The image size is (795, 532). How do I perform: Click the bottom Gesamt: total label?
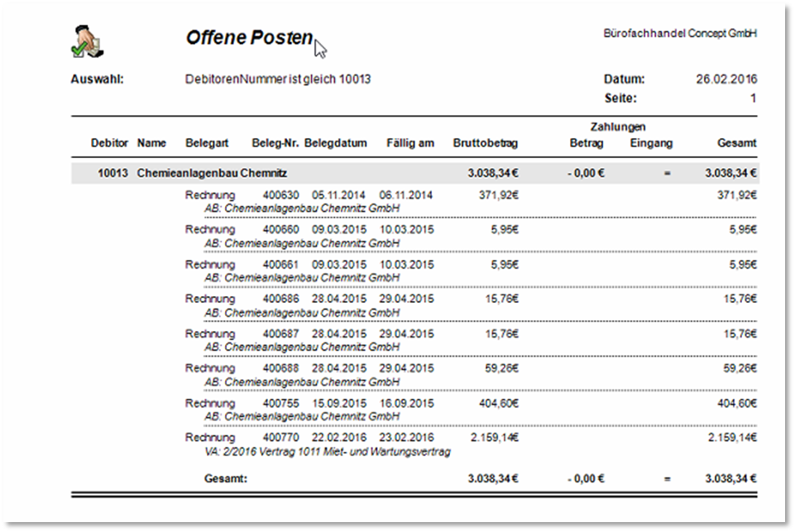(226, 478)
